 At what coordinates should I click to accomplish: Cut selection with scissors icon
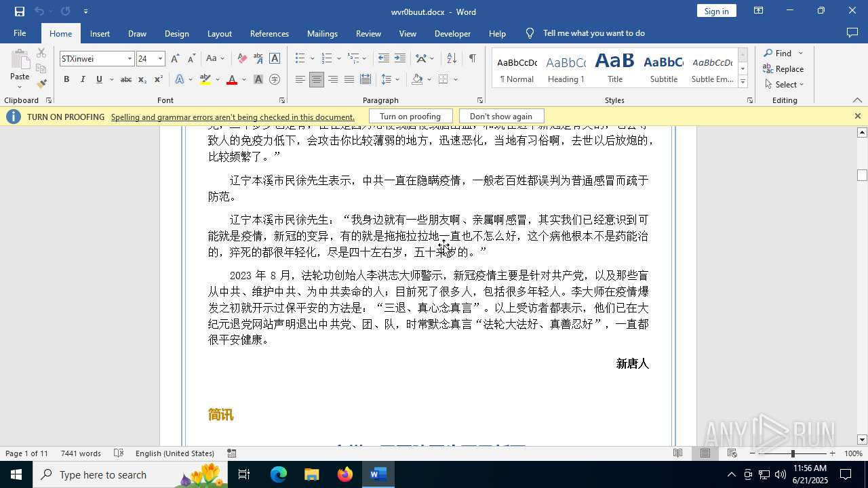41,53
